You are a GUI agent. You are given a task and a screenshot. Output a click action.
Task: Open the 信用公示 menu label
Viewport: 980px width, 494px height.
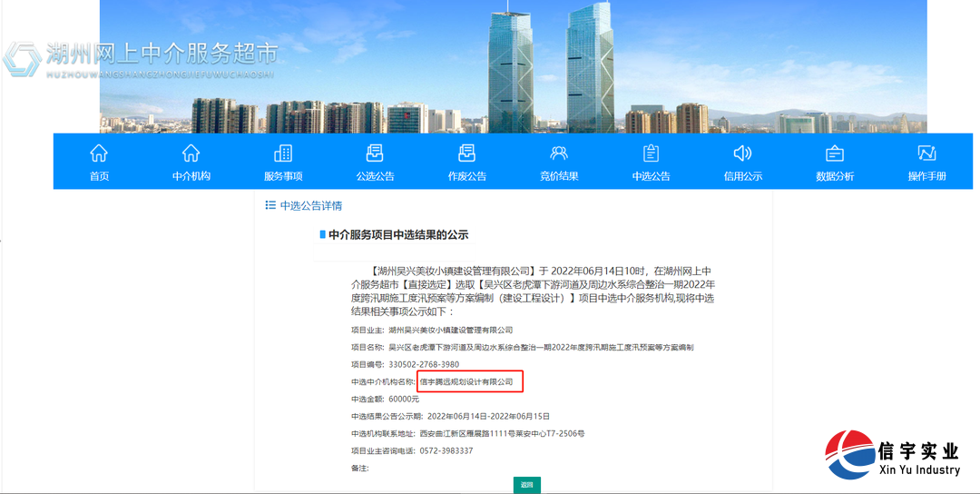742,176
